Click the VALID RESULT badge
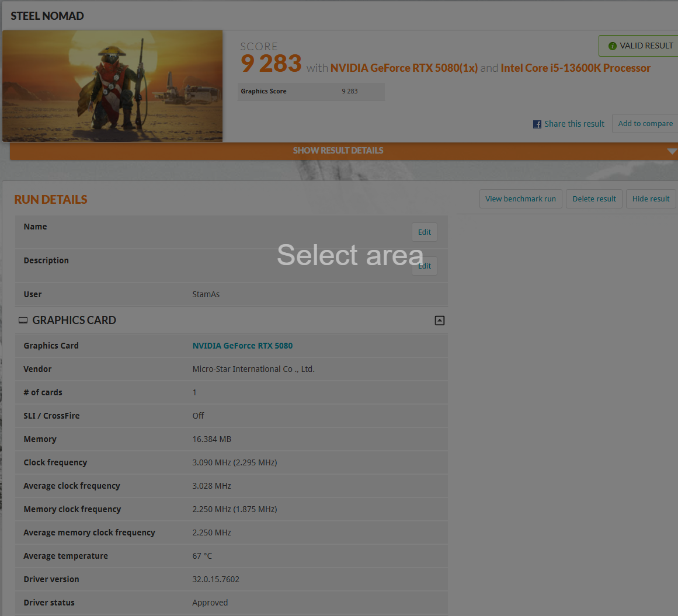678x616 pixels. point(640,46)
